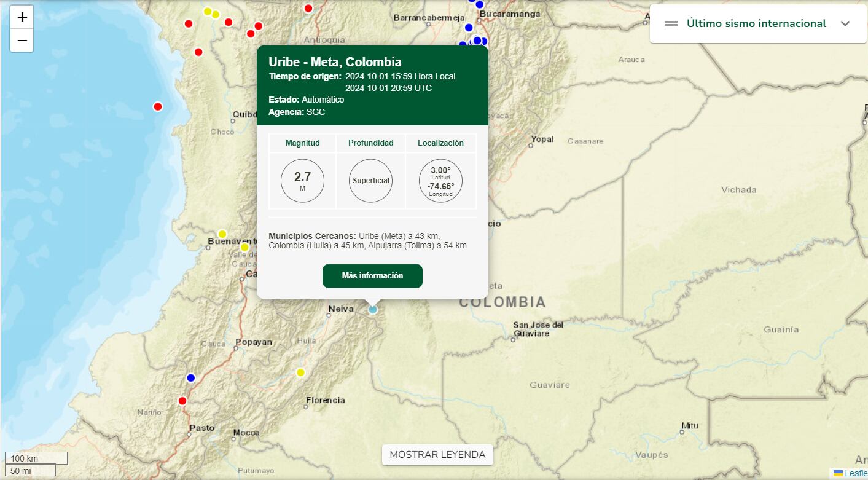
Task: Expand the Último sismo internacional chevron
Action: pos(845,23)
